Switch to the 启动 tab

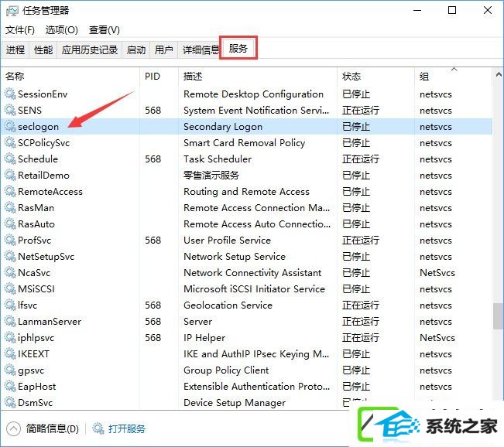pyautogui.click(x=136, y=49)
